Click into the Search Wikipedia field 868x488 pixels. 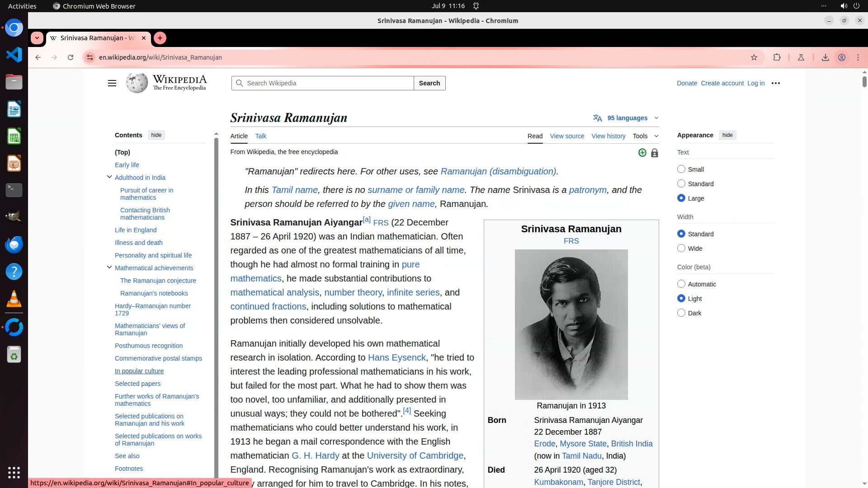click(328, 83)
